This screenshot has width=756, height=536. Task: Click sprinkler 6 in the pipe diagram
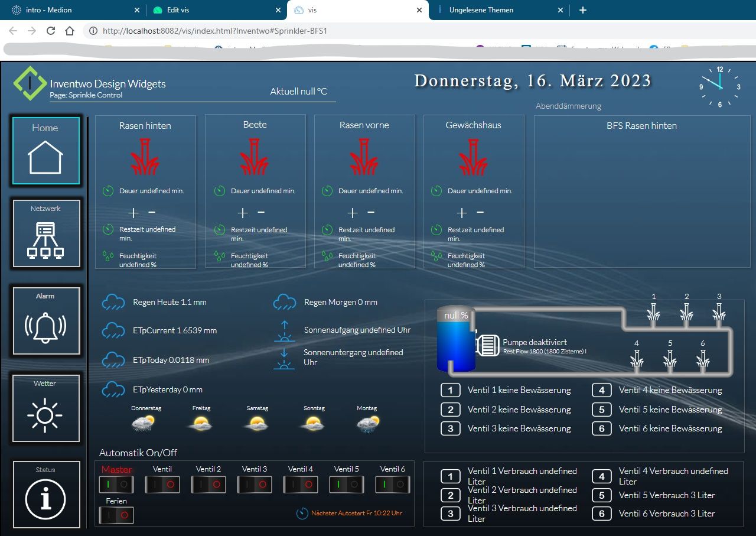click(x=703, y=360)
